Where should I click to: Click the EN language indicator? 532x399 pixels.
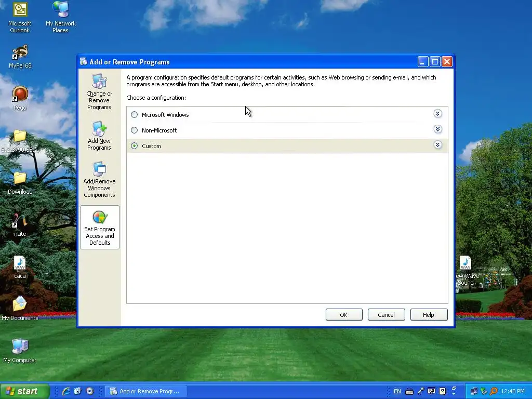click(x=397, y=391)
